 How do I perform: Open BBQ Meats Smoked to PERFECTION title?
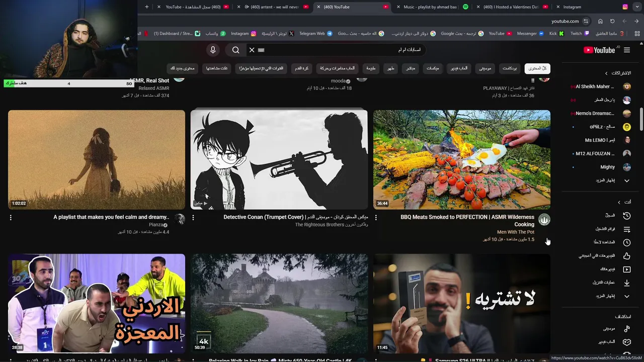pos(467,221)
